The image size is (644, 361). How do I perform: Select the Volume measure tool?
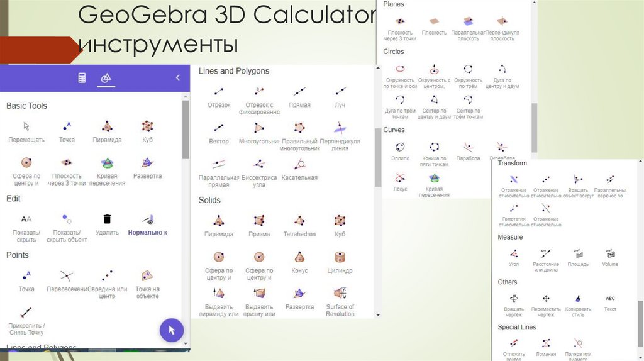coord(610,257)
